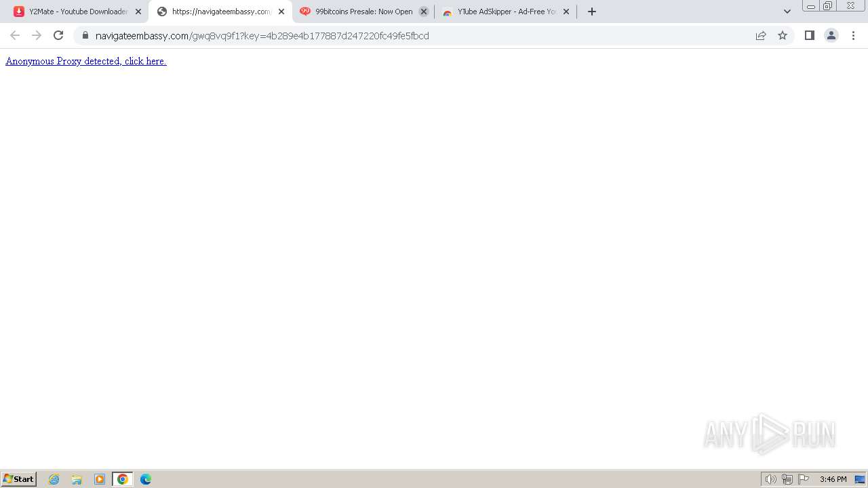Launch Microsoft Edge from taskbar
The image size is (868, 488).
(146, 479)
